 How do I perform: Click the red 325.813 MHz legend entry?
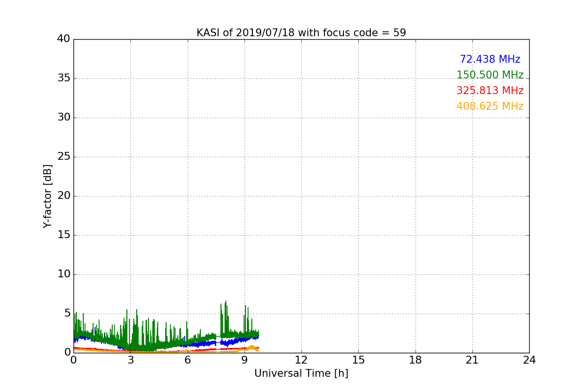[x=490, y=91]
